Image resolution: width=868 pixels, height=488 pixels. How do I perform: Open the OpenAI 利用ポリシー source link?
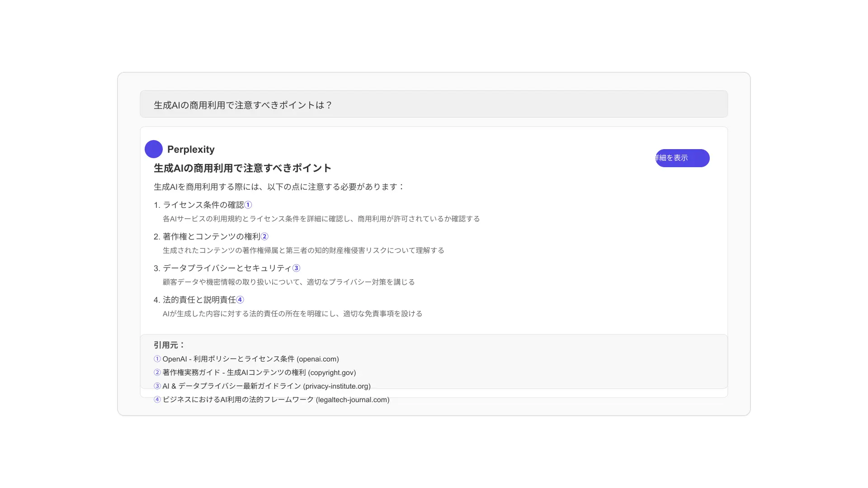[x=250, y=359]
